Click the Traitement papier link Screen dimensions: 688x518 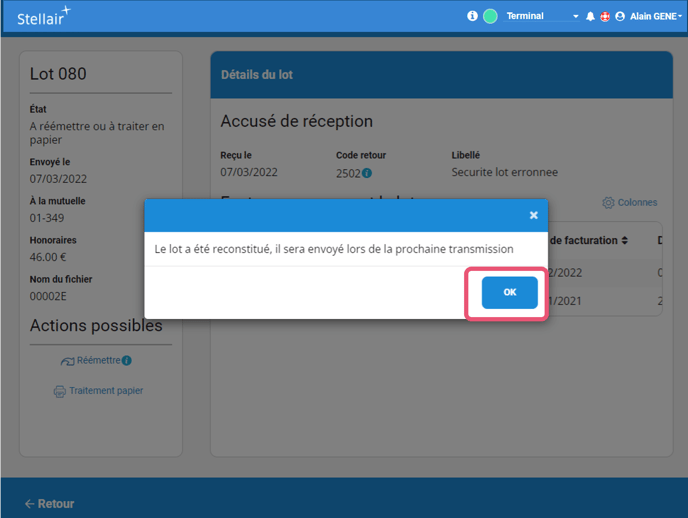click(x=105, y=391)
